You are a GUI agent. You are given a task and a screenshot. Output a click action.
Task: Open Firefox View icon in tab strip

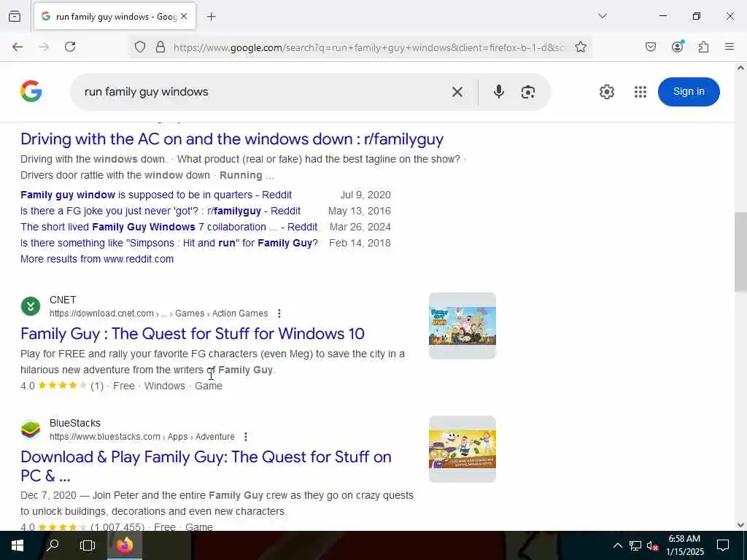click(15, 17)
